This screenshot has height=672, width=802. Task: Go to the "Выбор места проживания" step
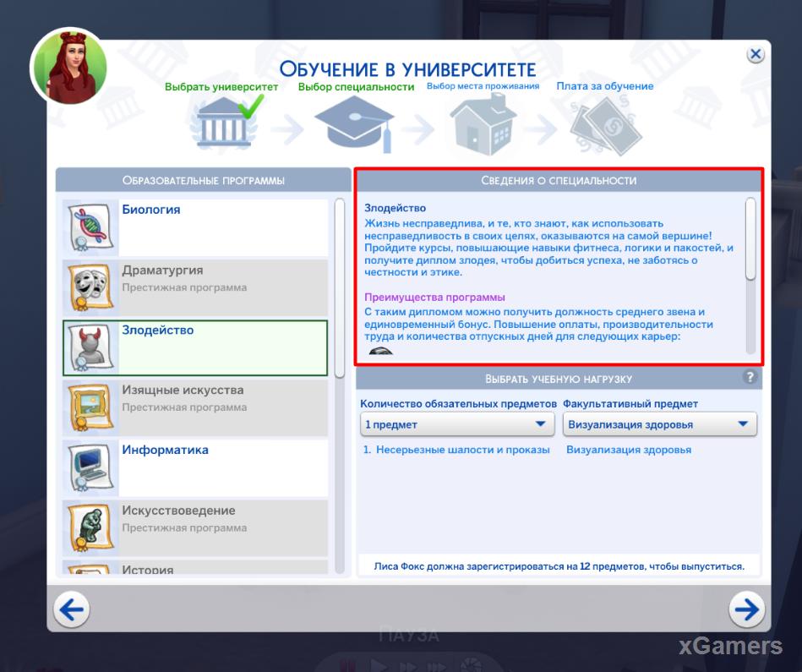tap(483, 86)
